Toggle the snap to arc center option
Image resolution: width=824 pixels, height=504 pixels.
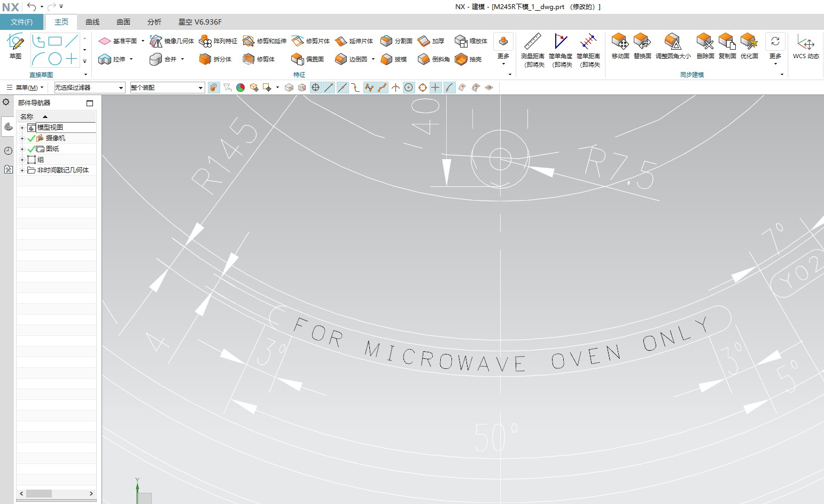coord(409,88)
